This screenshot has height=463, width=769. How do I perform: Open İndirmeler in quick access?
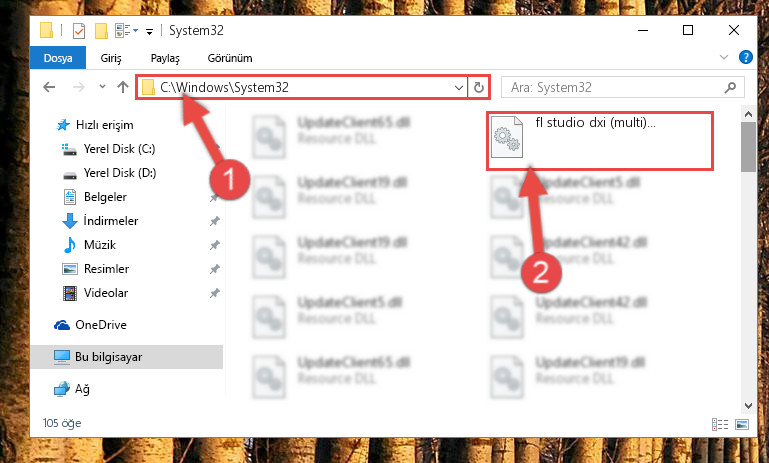tap(111, 221)
